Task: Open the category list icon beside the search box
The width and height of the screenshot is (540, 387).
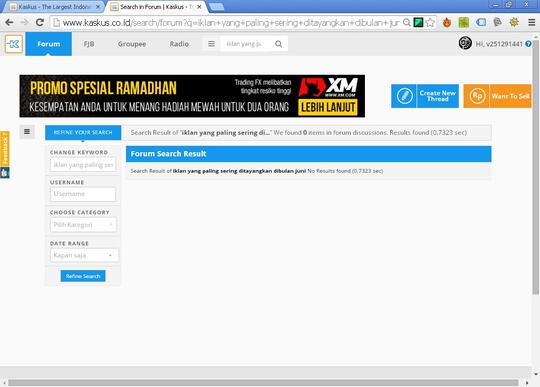Action: pyautogui.click(x=211, y=44)
